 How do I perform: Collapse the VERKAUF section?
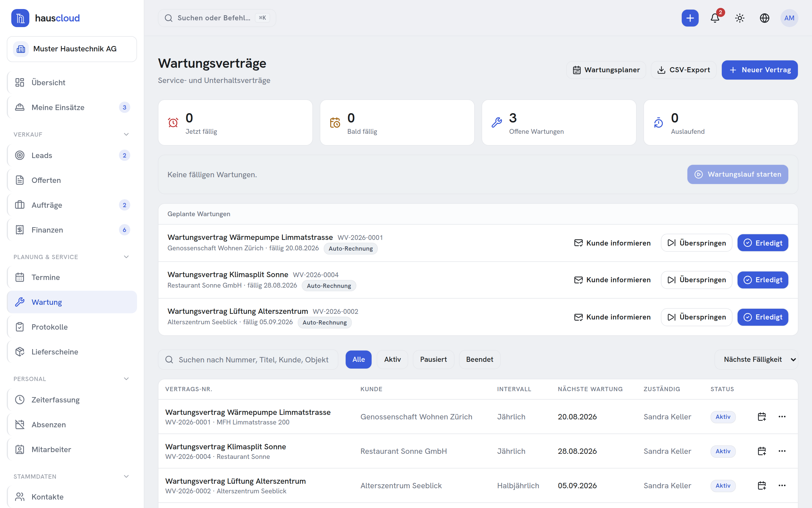tap(126, 134)
